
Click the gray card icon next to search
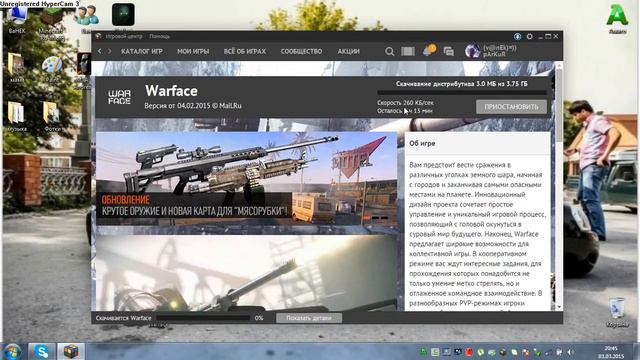(x=408, y=51)
